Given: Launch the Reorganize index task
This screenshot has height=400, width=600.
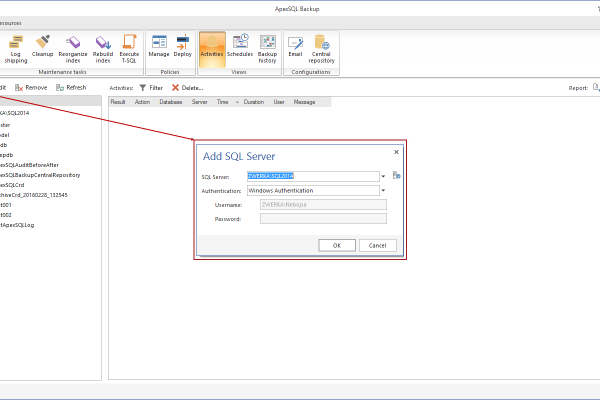Looking at the screenshot, I should tap(73, 49).
